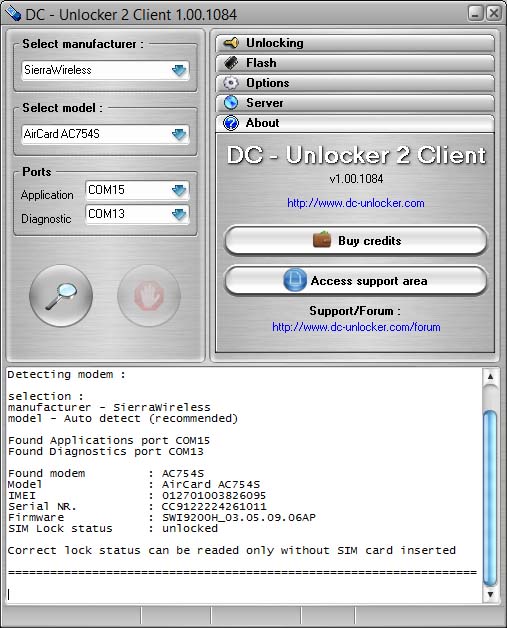Open the Server section
The image size is (507, 628).
(355, 103)
